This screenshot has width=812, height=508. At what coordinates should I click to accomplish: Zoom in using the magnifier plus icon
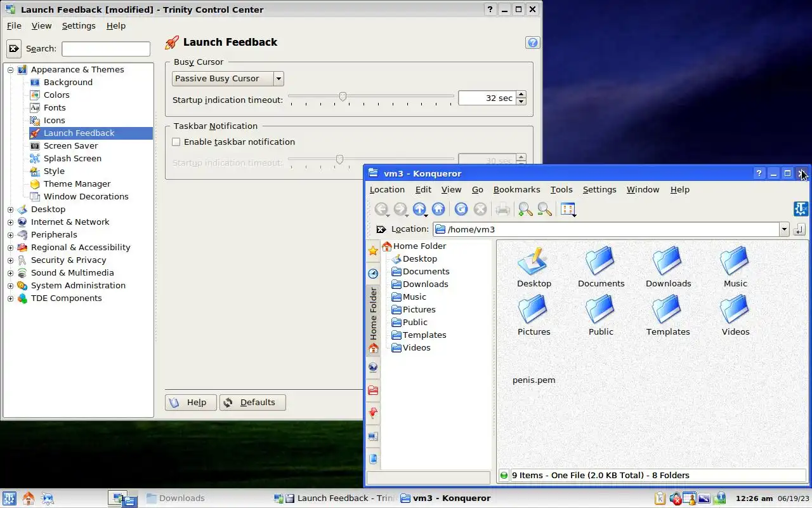pyautogui.click(x=525, y=209)
